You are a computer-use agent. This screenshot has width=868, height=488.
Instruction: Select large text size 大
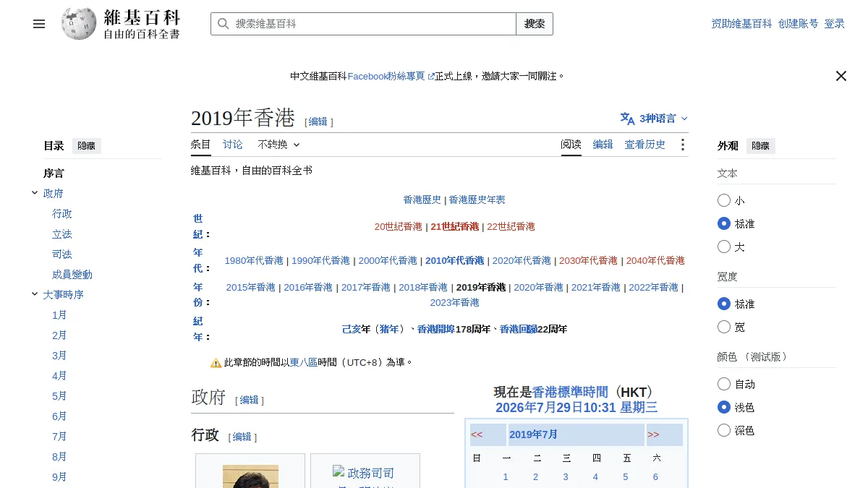(724, 247)
